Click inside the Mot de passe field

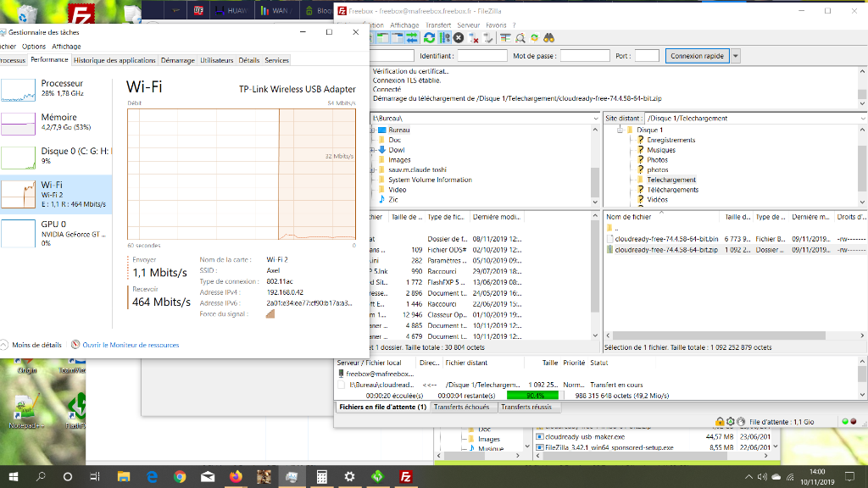point(585,56)
